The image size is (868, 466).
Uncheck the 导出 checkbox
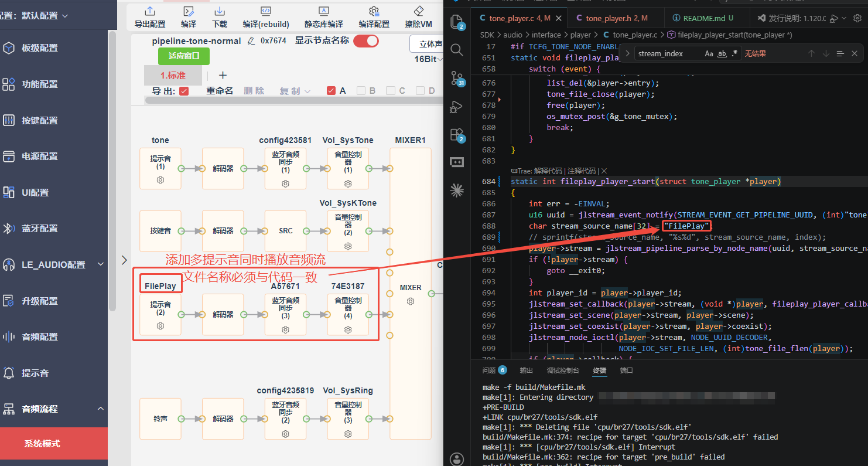point(184,91)
